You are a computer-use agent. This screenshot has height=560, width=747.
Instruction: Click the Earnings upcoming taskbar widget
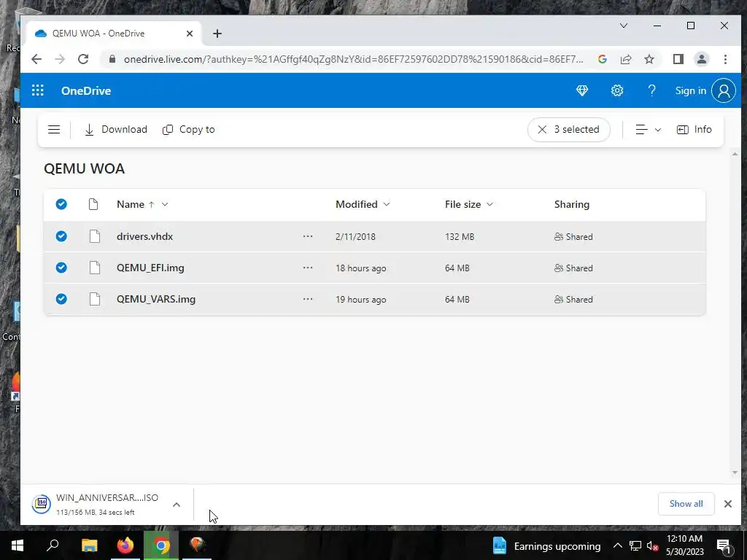pyautogui.click(x=546, y=545)
